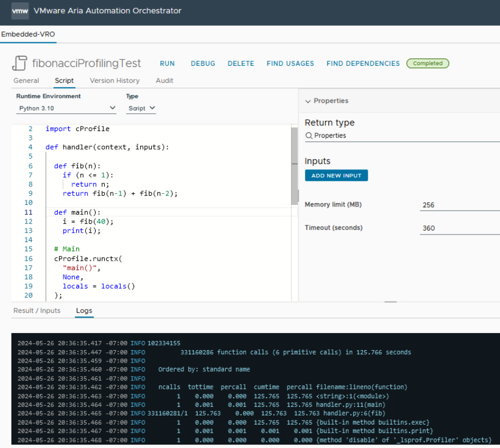500x448 pixels.
Task: Click 'cProfile.runctx(' code line
Action: 88,259
